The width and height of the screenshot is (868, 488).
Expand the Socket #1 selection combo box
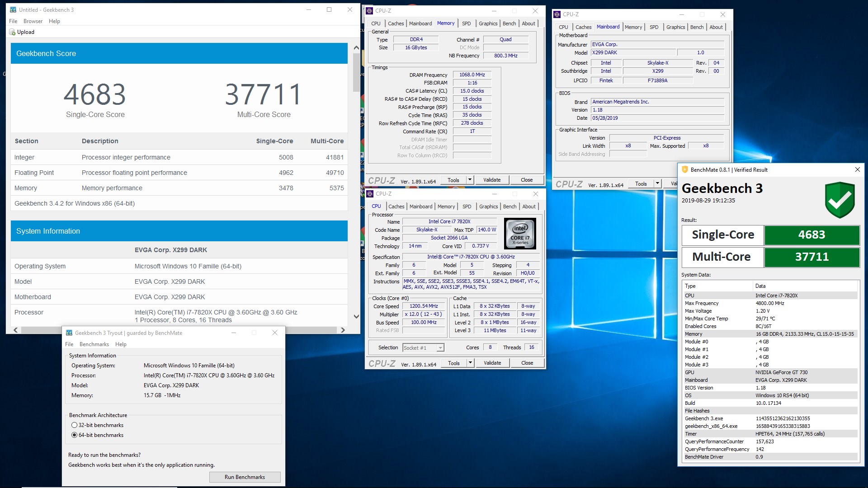440,348
